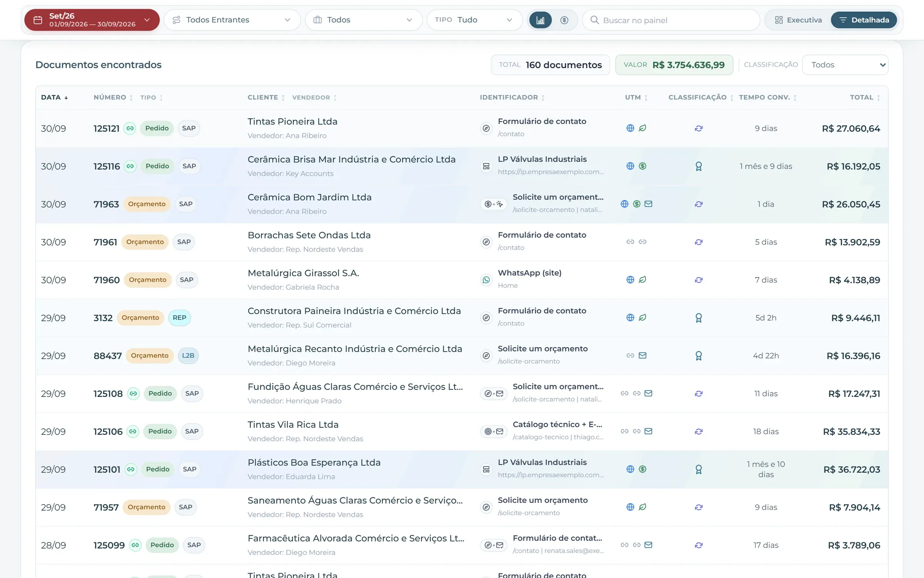Viewport: 924px width, 578px height.
Task: Click the Pedido badge of order 125106
Action: 160,431
